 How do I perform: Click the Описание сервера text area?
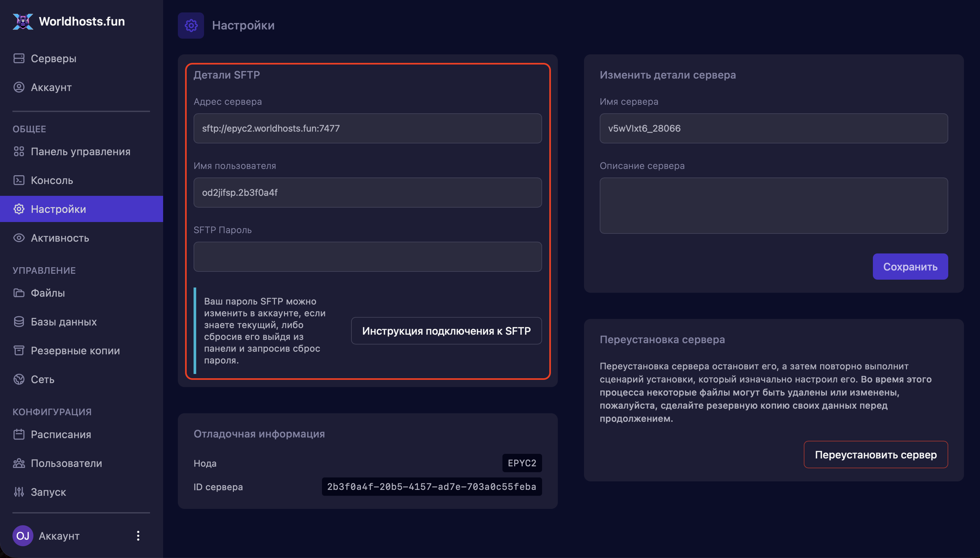pyautogui.click(x=773, y=205)
